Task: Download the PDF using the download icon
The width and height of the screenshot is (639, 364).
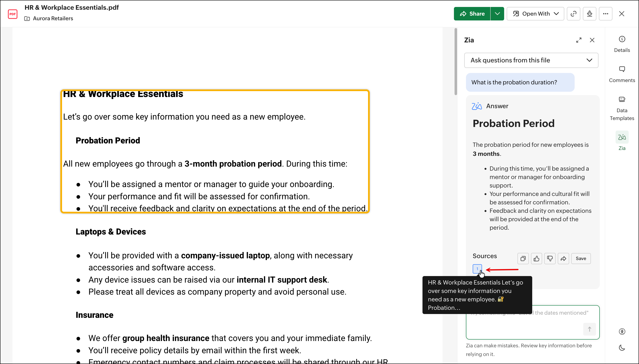Action: click(589, 14)
